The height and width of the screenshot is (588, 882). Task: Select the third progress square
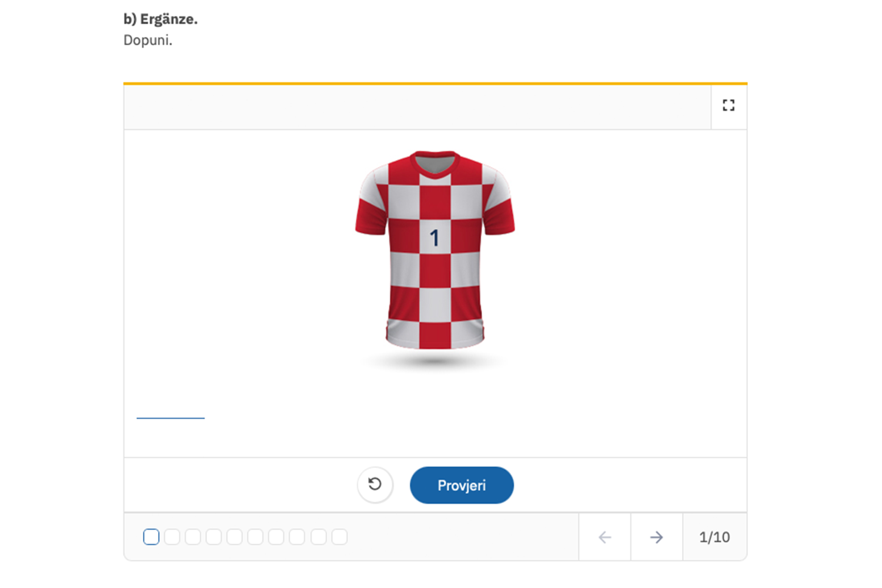click(193, 537)
